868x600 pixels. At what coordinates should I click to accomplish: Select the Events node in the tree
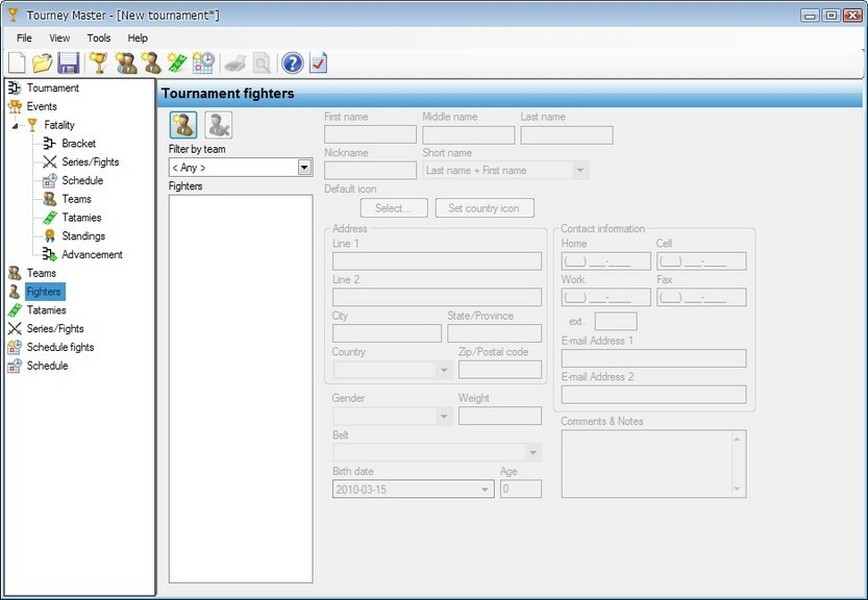(x=42, y=106)
